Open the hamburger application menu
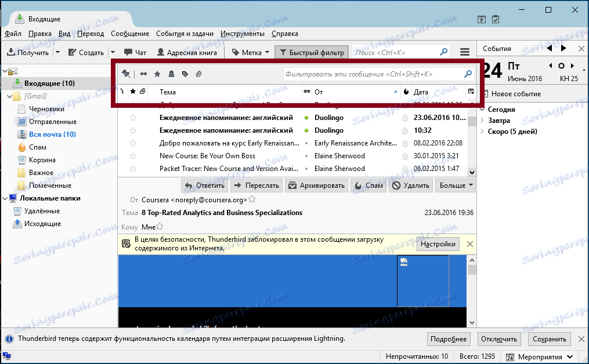Screen dimensions: 589x364 [465, 52]
